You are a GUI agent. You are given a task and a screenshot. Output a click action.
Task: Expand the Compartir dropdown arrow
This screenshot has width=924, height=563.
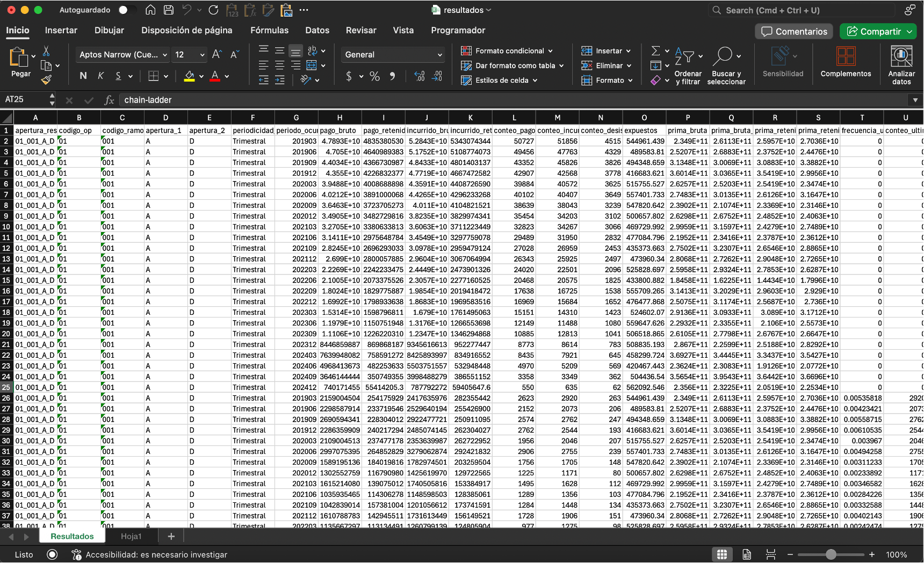tap(909, 31)
